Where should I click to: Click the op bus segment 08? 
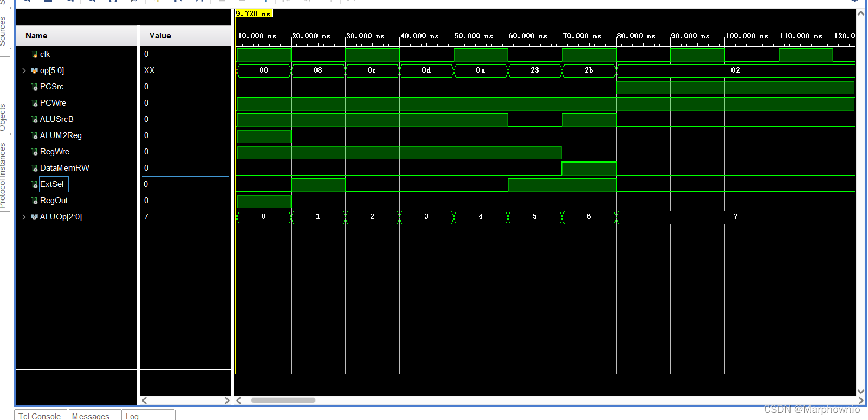(x=318, y=70)
